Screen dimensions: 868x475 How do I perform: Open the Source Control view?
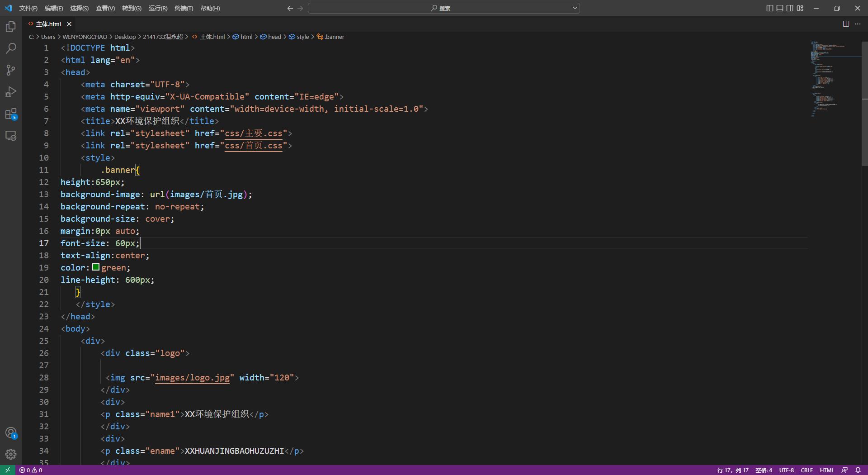[x=11, y=70]
